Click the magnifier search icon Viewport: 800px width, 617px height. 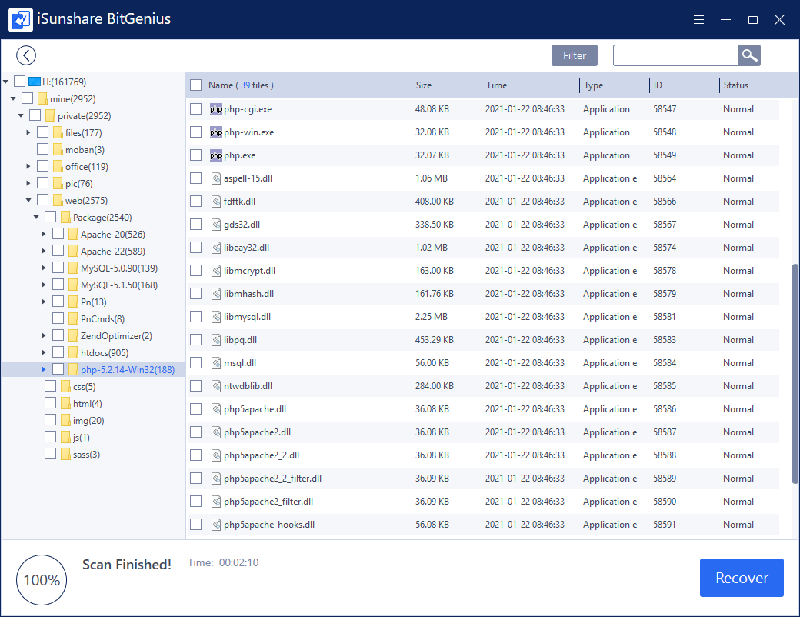[x=749, y=56]
